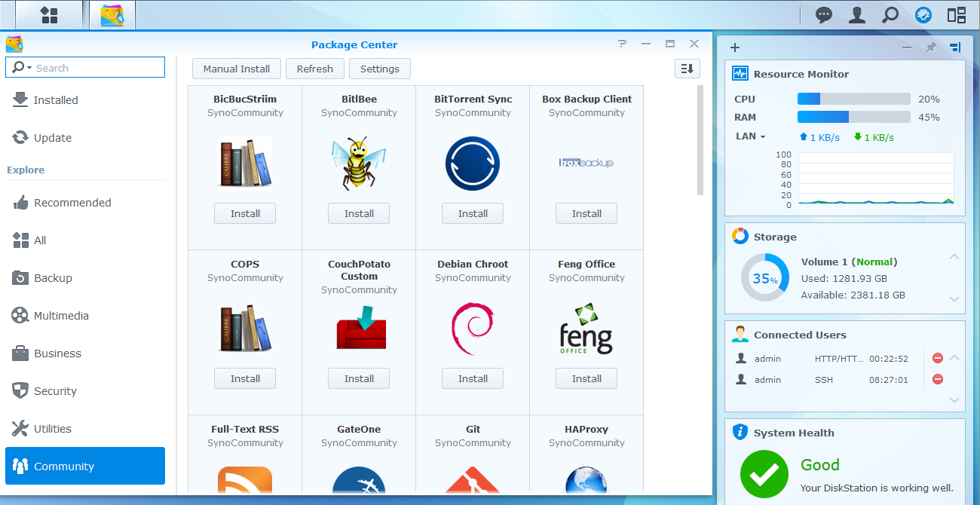This screenshot has width=980, height=505.
Task: Click the add widget plus icon
Action: (735, 47)
